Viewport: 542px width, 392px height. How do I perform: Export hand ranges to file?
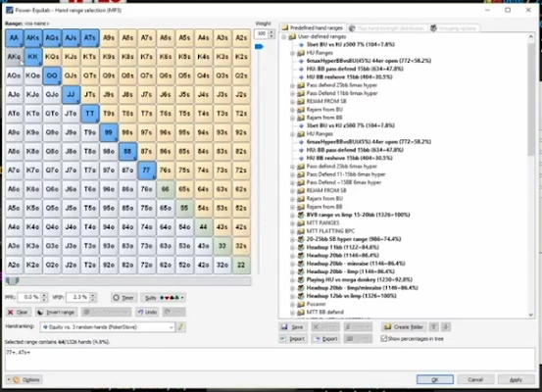[x=325, y=339]
